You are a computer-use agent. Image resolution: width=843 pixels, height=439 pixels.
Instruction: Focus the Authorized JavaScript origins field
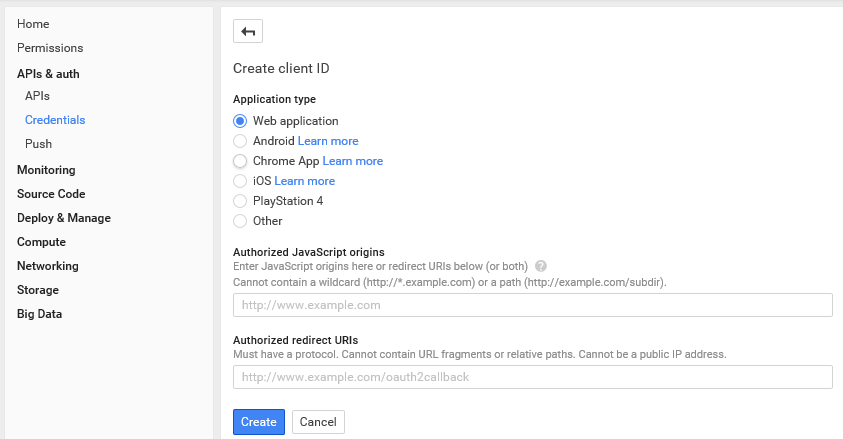click(x=533, y=305)
